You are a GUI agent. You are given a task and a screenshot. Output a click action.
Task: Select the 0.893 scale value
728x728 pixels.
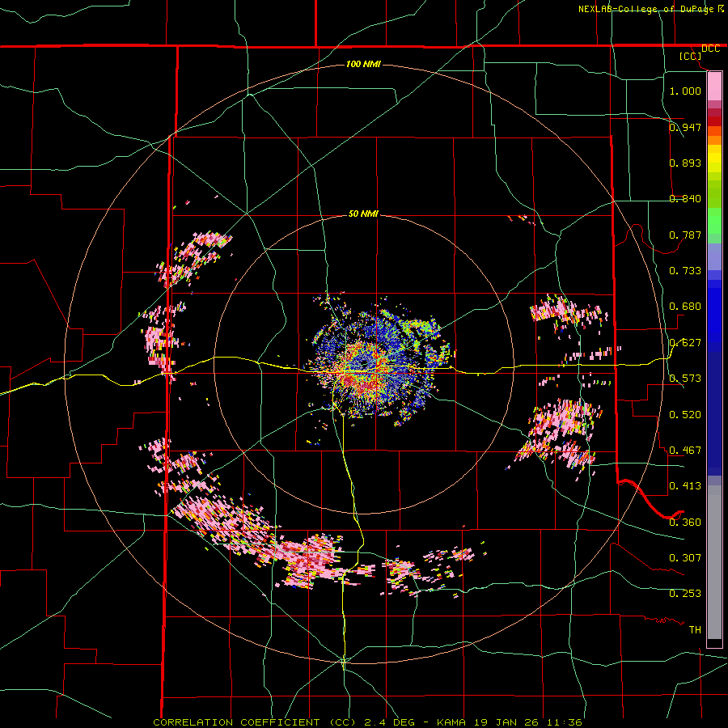pos(685,163)
